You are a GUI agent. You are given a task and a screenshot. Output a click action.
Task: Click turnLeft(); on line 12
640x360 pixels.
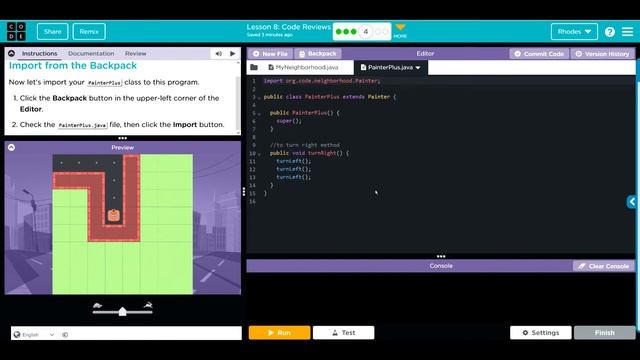pos(293,169)
